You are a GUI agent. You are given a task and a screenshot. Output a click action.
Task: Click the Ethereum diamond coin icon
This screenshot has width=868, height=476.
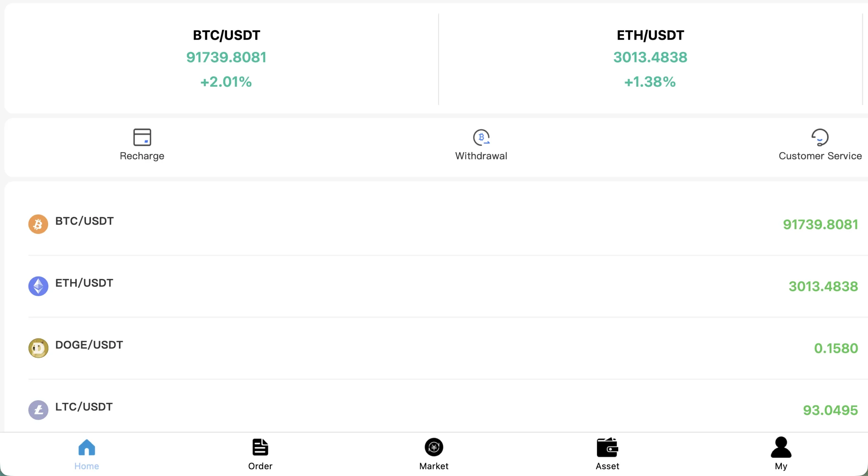tap(38, 286)
